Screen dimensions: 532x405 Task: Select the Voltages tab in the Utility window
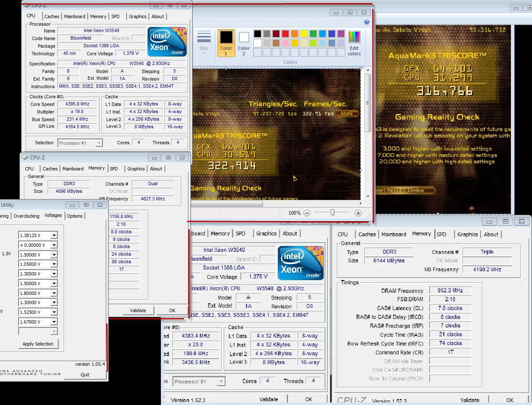53,215
